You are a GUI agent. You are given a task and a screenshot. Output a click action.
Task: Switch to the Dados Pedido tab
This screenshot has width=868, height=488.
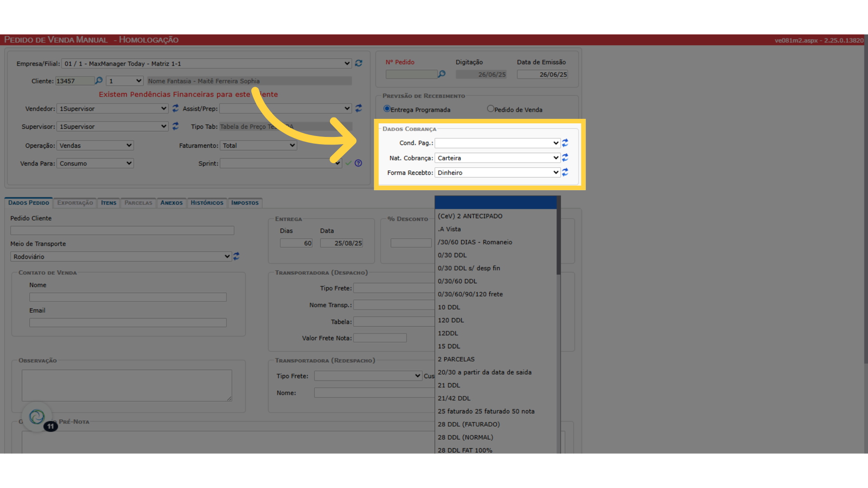coord(28,203)
